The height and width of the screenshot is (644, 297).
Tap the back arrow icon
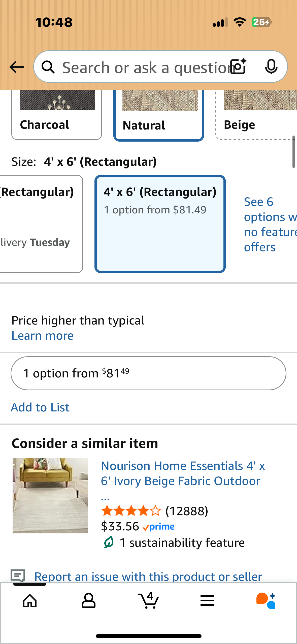point(17,67)
